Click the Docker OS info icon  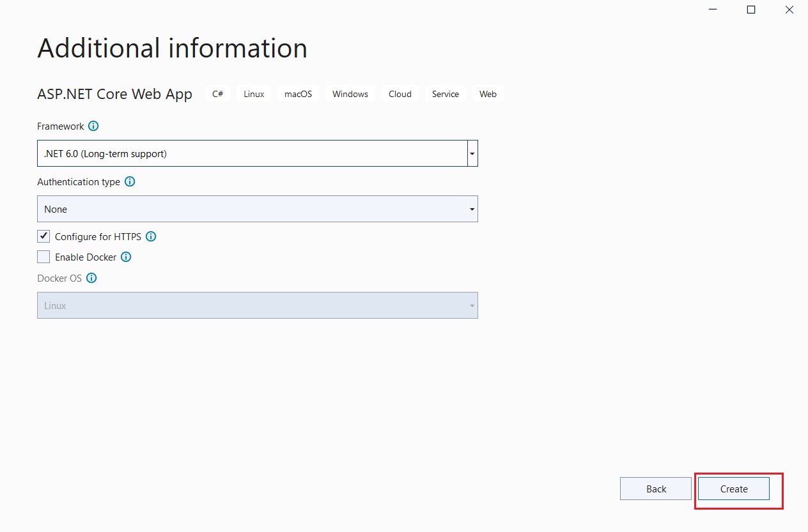pos(91,278)
